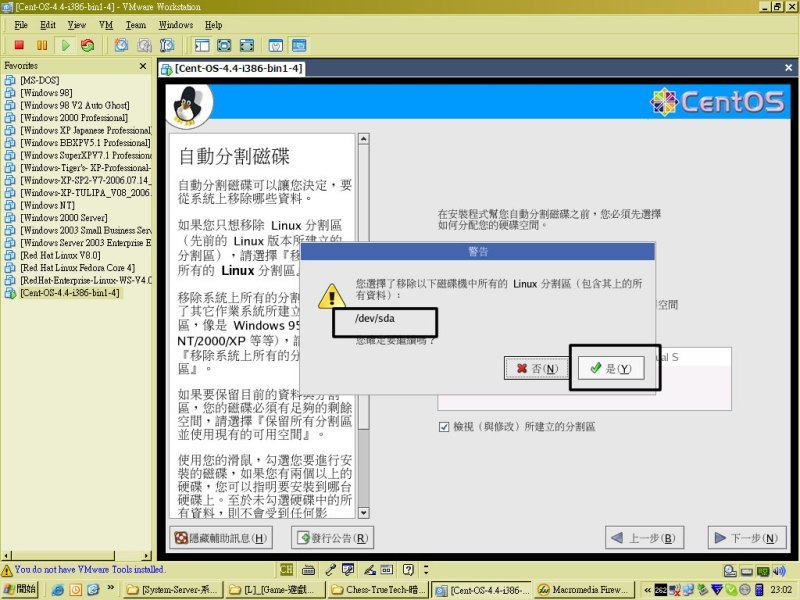Click the red Power Off toolbar icon

tap(19, 45)
